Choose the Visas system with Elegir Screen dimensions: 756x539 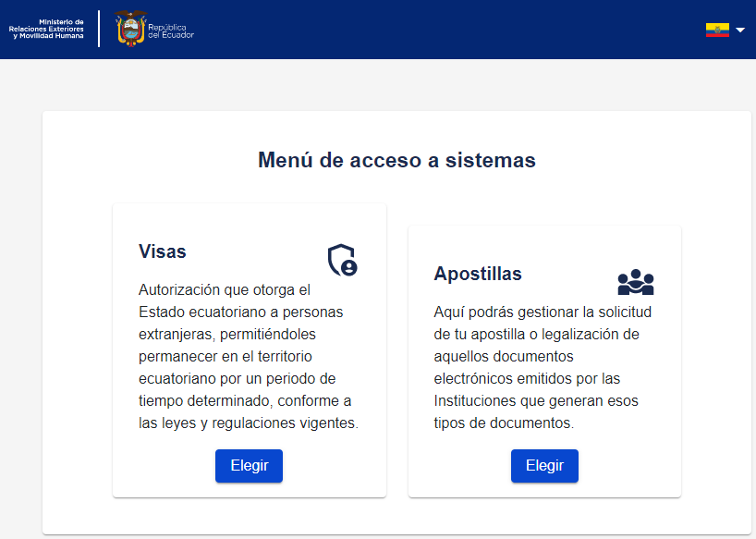pyautogui.click(x=249, y=466)
